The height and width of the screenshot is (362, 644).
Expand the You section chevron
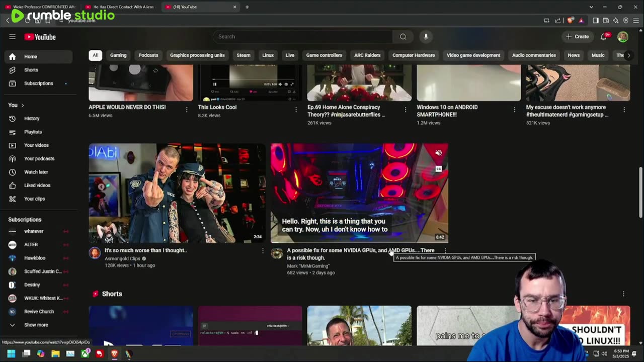tap(23, 105)
